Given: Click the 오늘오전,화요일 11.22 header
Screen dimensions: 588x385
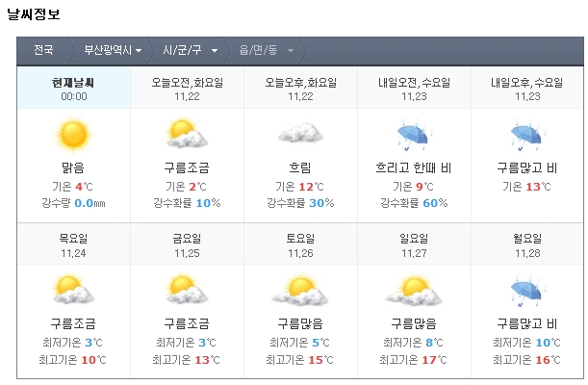Looking at the screenshot, I should click(187, 89).
